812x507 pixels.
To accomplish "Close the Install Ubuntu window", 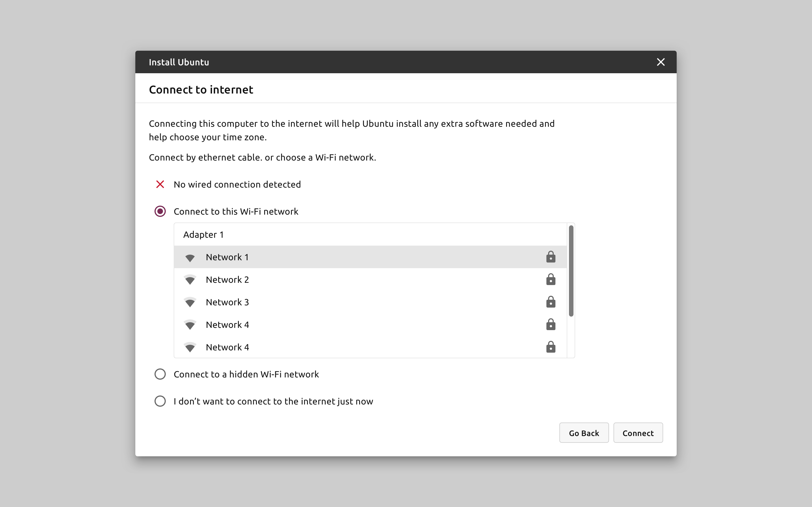I will [661, 62].
